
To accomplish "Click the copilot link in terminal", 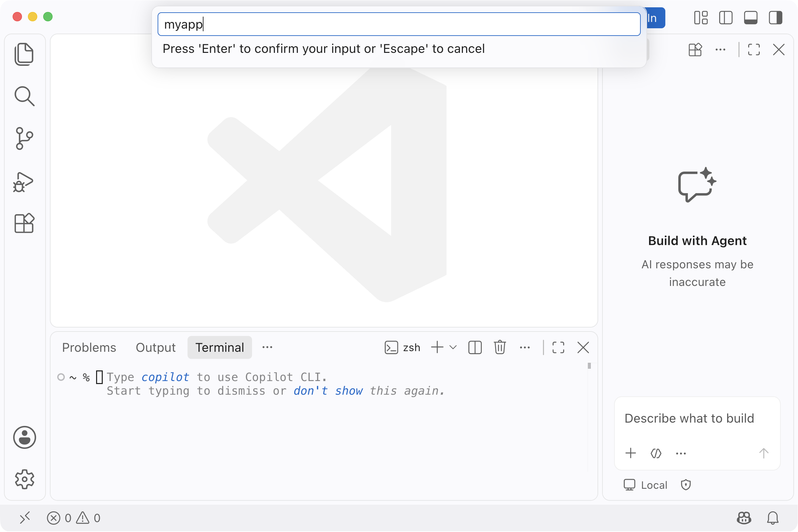I will pos(165,377).
